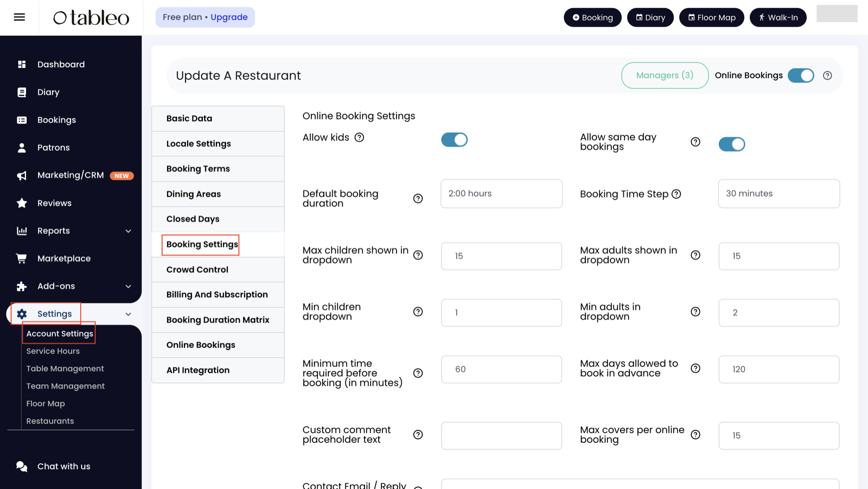Show help for Allow same day bookings

coord(695,142)
